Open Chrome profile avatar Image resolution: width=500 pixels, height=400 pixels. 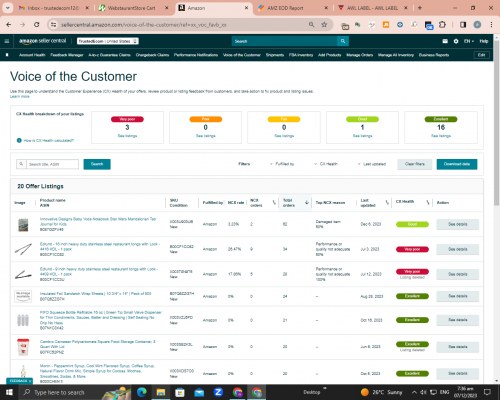pyautogui.click(x=477, y=25)
